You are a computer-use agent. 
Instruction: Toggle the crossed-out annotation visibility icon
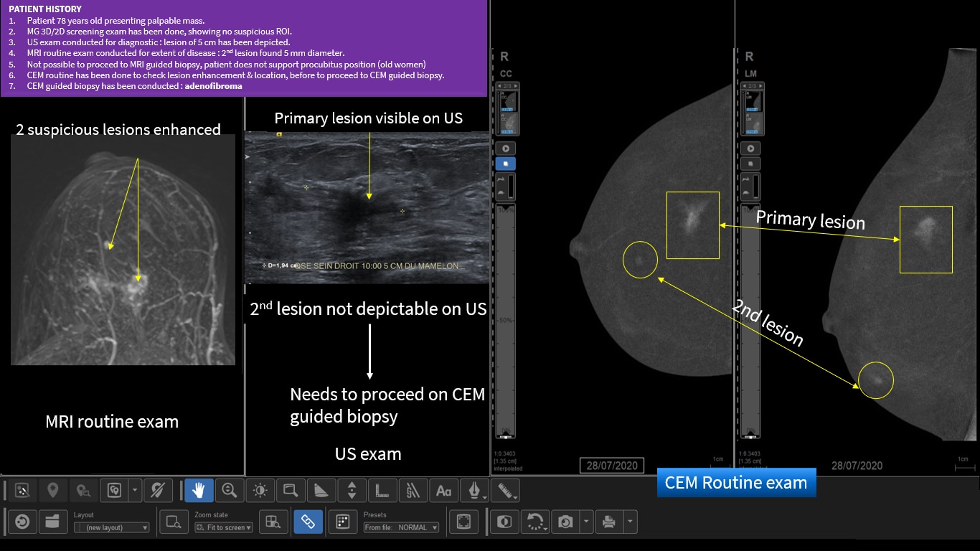[x=158, y=491]
